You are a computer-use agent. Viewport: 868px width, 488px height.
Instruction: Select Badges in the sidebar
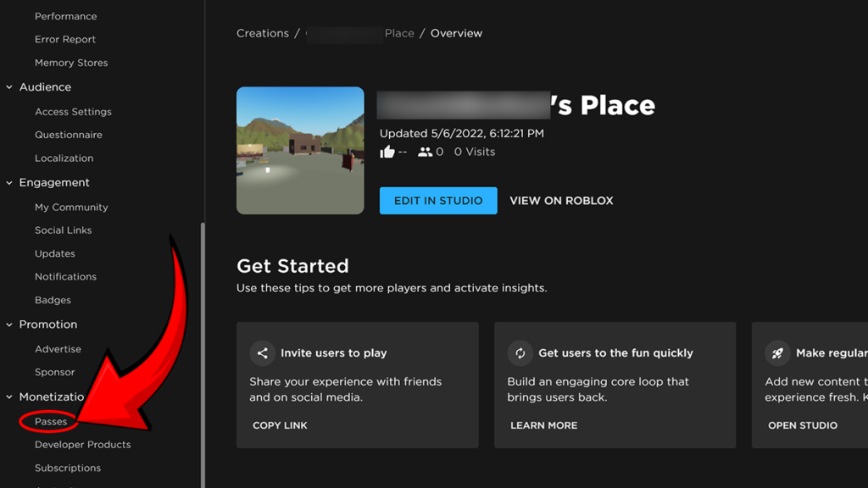53,299
